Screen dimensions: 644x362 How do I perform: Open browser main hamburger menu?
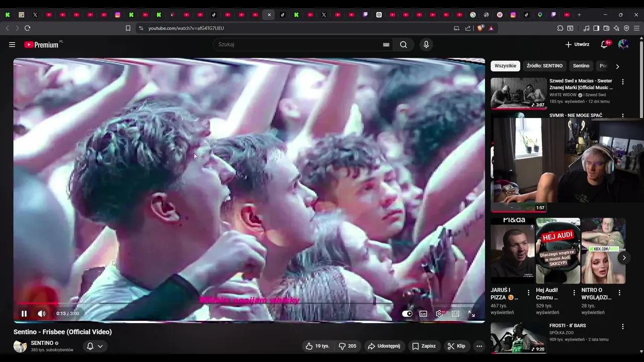point(636,28)
